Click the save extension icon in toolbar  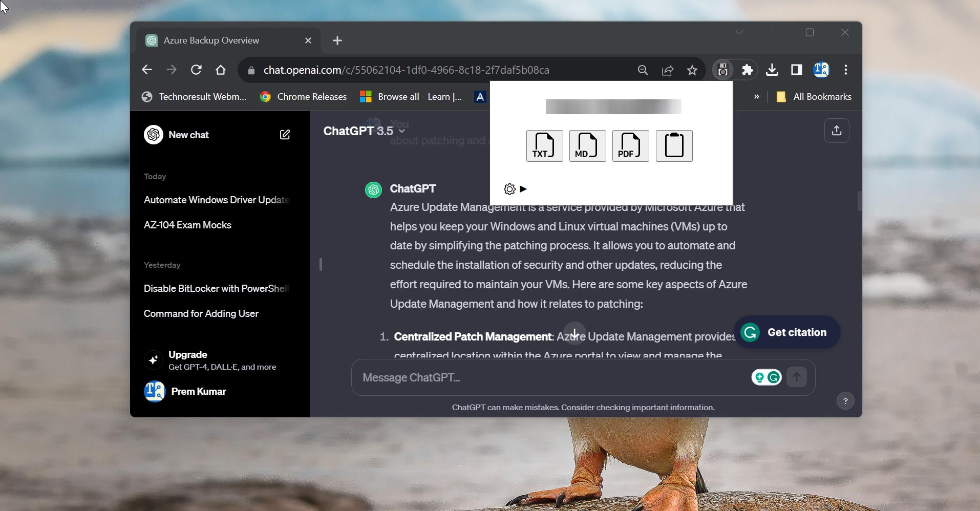(x=722, y=70)
